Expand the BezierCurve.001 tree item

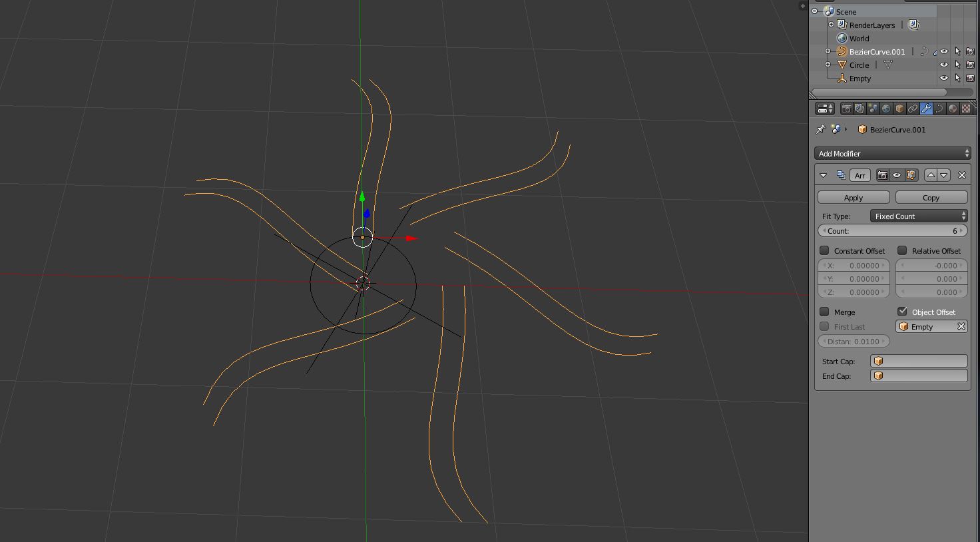(828, 51)
